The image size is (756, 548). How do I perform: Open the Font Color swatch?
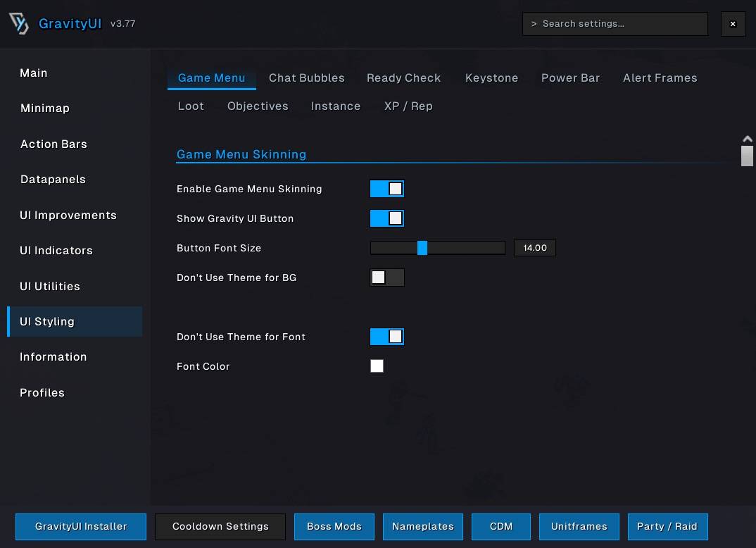377,366
